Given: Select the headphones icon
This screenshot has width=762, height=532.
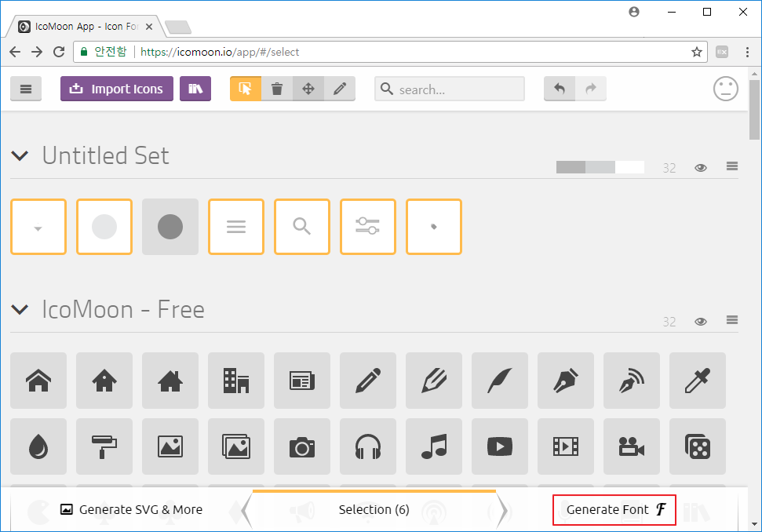Looking at the screenshot, I should point(368,446).
